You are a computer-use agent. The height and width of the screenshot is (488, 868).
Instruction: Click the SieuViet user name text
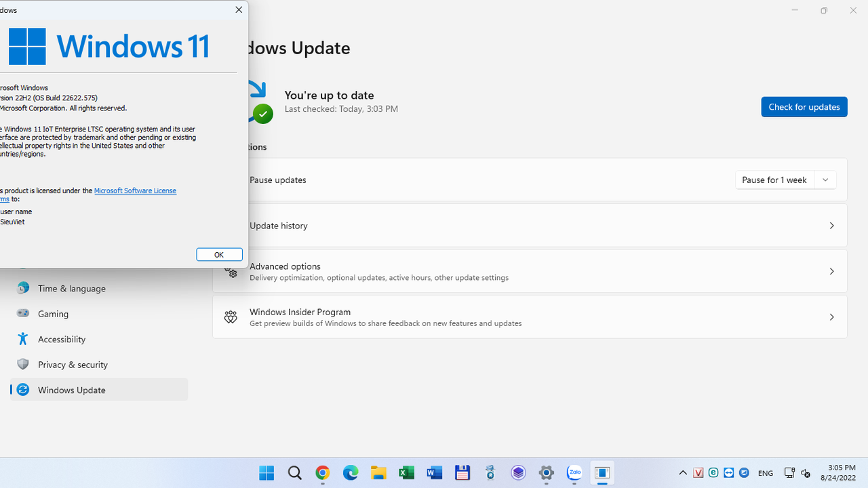pyautogui.click(x=12, y=222)
